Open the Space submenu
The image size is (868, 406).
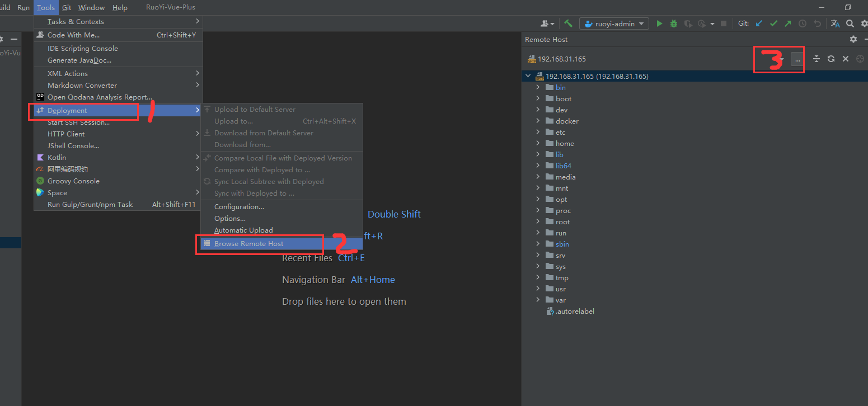point(118,192)
